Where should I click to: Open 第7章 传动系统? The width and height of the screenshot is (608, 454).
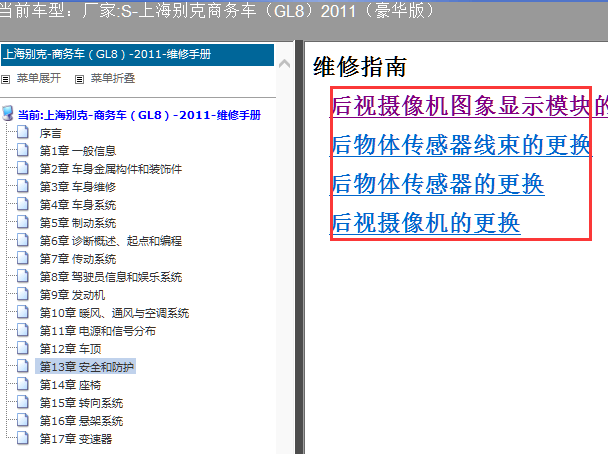pyautogui.click(x=78, y=259)
